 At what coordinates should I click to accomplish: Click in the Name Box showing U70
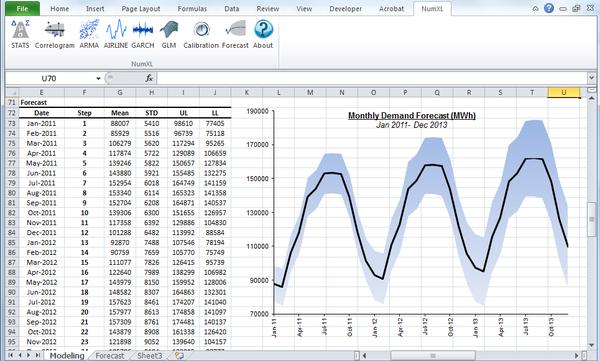pos(49,78)
